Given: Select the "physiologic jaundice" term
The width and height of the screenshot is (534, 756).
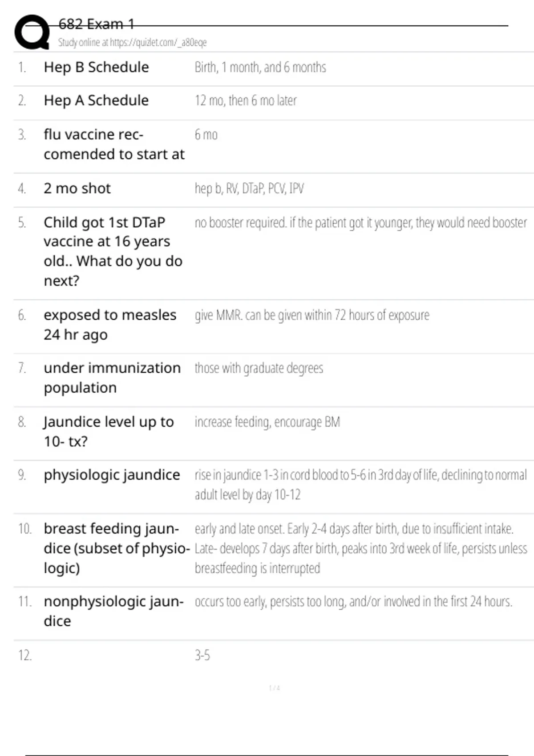Looking at the screenshot, I should coord(112,475).
